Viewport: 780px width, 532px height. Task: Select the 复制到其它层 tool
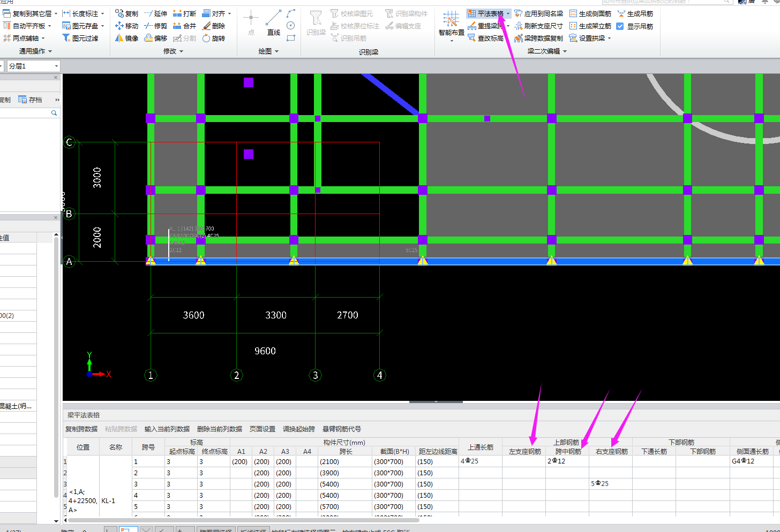click(31, 13)
